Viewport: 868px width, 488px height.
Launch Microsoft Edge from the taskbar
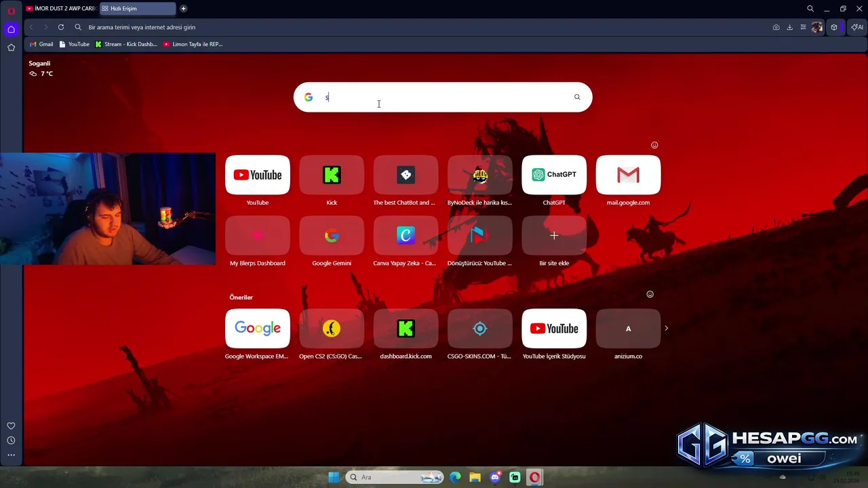click(455, 477)
